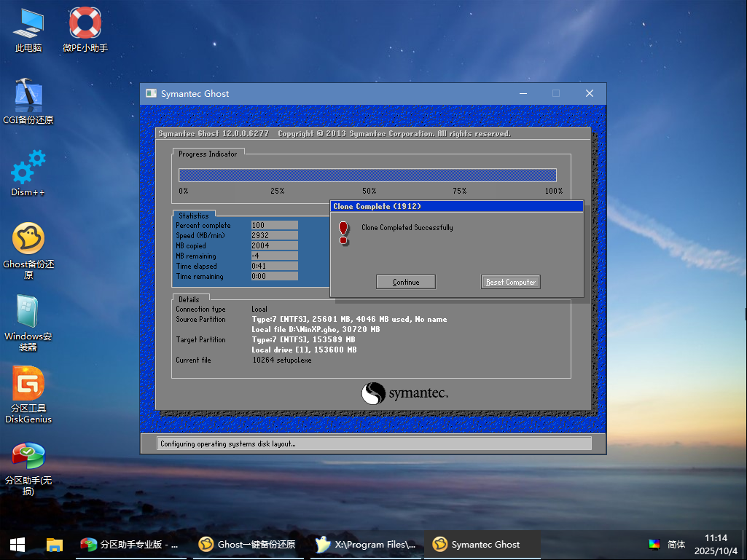Launch the Dism++ gears icon
The width and height of the screenshot is (747, 560).
(28, 173)
